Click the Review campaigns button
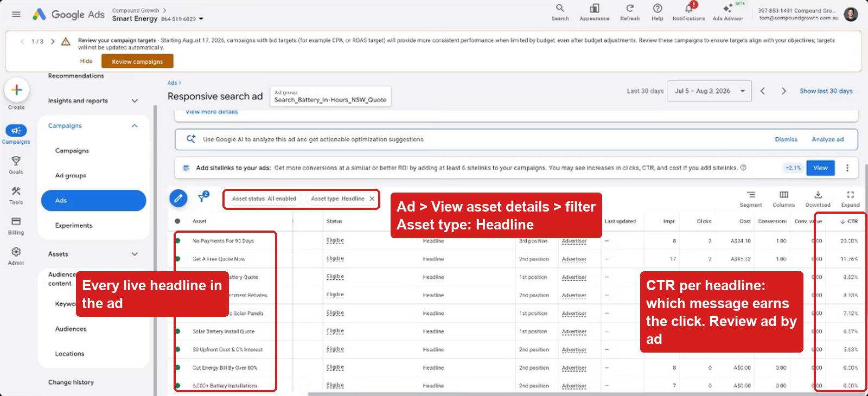The height and width of the screenshot is (396, 868). click(137, 61)
